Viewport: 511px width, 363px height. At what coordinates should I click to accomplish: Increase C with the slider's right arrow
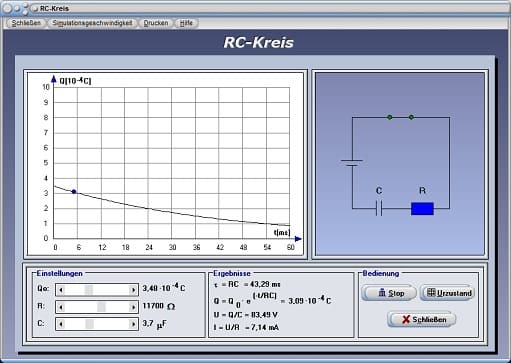(x=133, y=324)
